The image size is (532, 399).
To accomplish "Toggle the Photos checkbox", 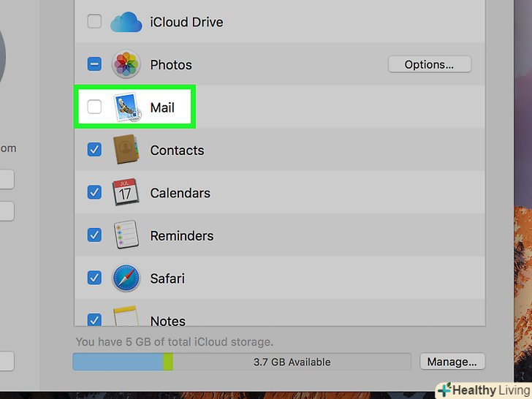I will point(94,64).
